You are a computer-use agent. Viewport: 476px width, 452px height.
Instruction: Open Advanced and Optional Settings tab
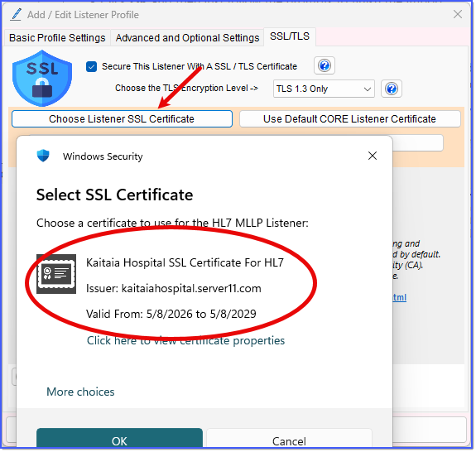[x=187, y=37]
